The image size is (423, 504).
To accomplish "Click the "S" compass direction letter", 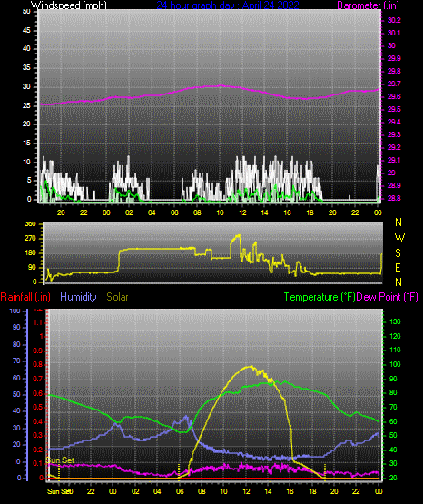I will (x=398, y=253).
